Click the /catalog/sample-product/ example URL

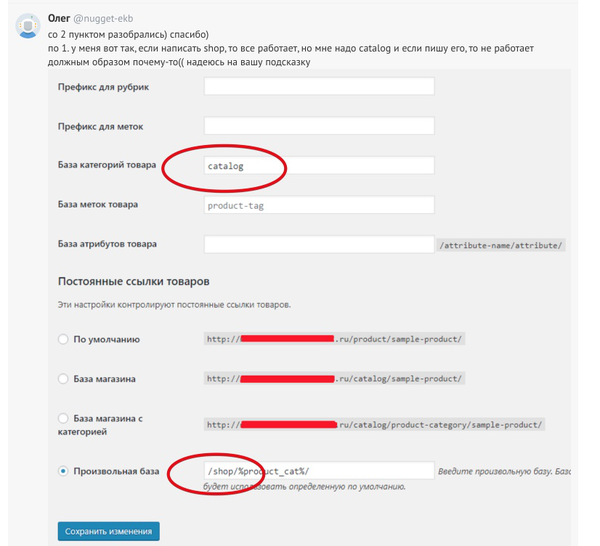click(x=334, y=379)
